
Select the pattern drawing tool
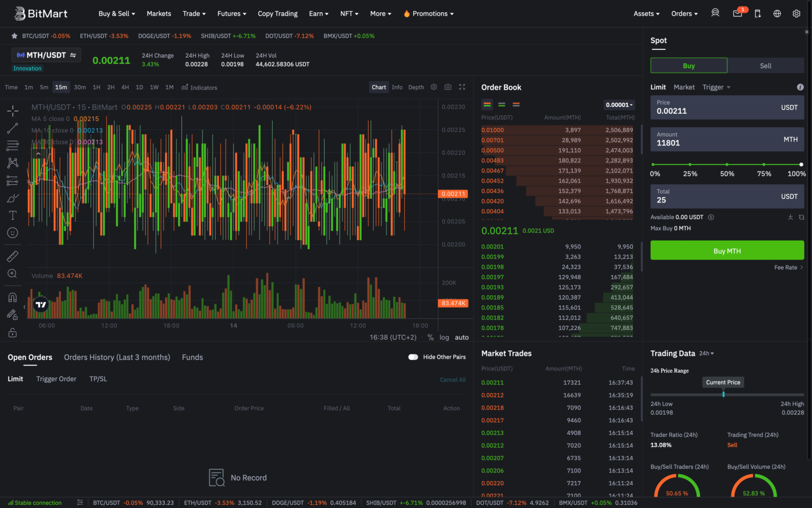[x=13, y=163]
